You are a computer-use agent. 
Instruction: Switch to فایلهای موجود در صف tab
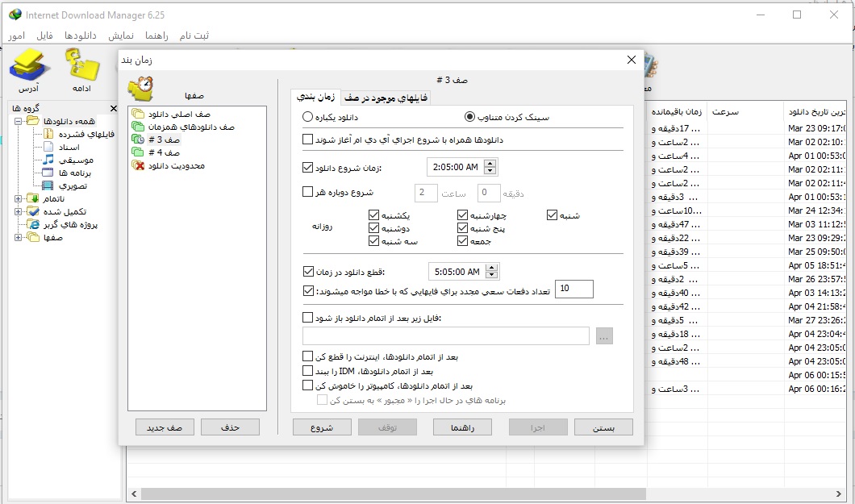386,98
